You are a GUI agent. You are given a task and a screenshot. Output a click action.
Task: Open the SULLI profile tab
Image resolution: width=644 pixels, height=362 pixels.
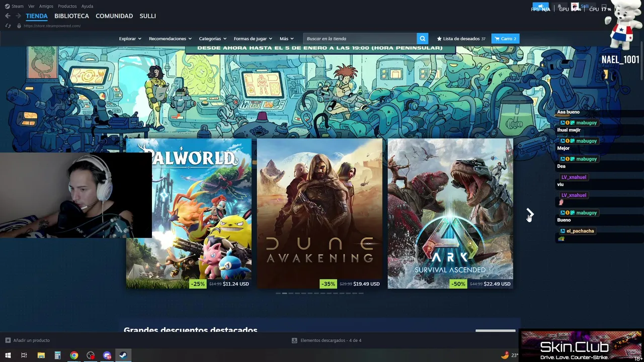pyautogui.click(x=147, y=16)
